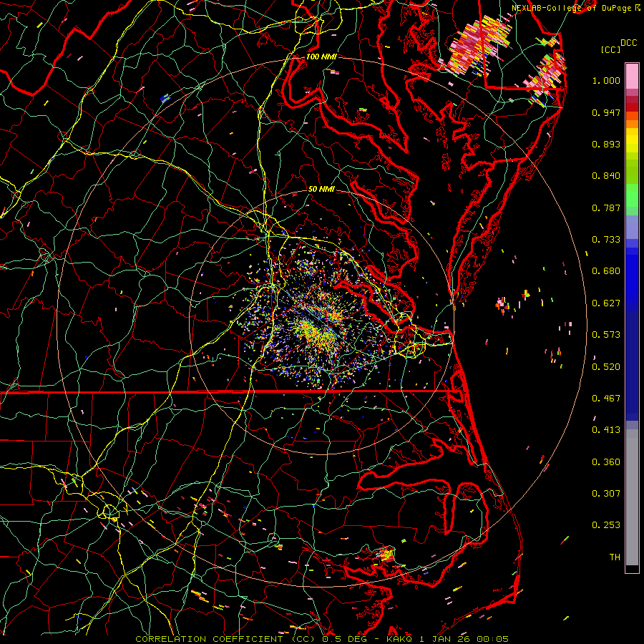Click the 0.627 legend value
This screenshot has height=644, width=644.
tap(606, 303)
